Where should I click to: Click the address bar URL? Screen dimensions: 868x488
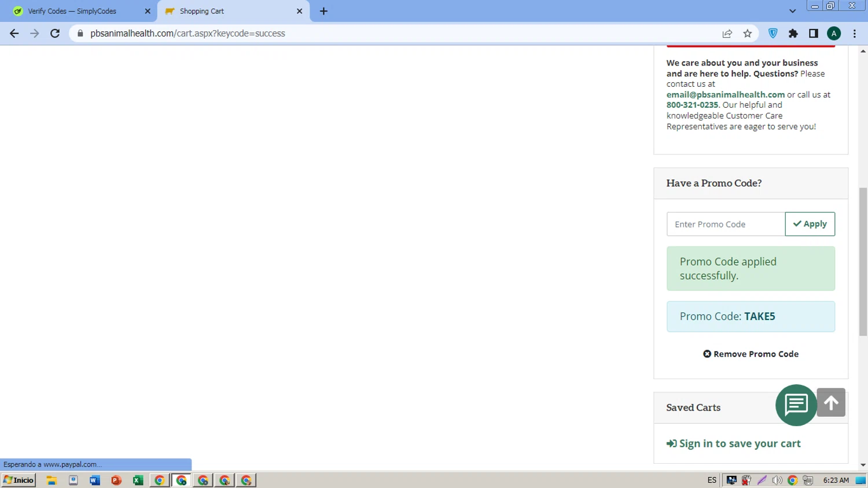point(187,34)
